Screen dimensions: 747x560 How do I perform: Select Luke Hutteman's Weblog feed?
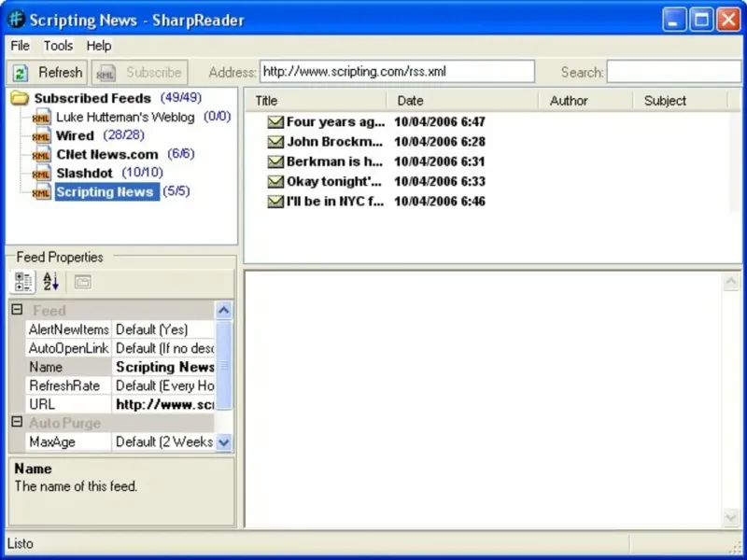click(125, 118)
